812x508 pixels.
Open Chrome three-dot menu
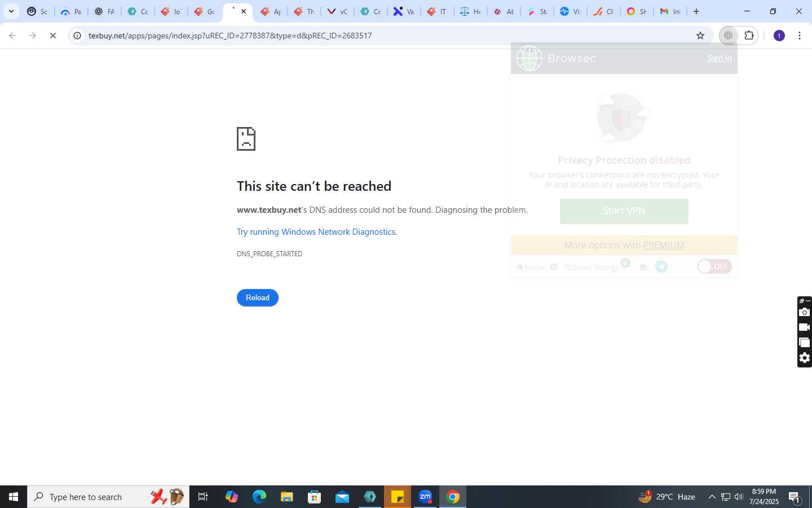pyautogui.click(x=800, y=36)
